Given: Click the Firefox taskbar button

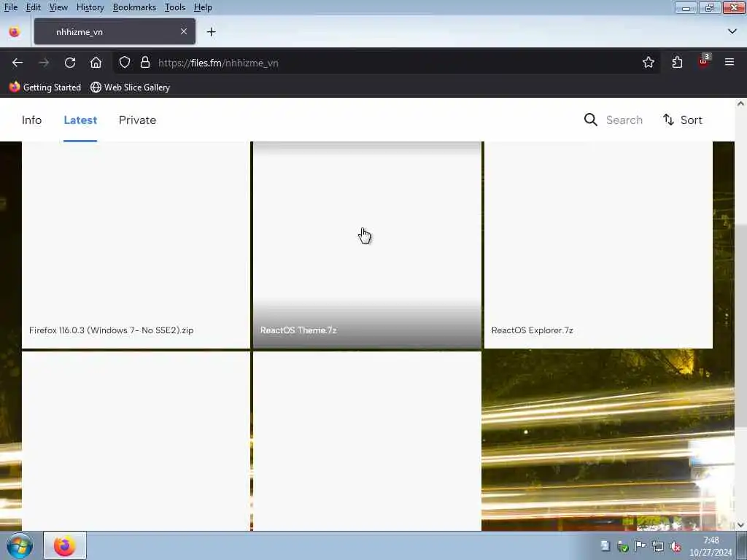Looking at the screenshot, I should click(x=65, y=545).
